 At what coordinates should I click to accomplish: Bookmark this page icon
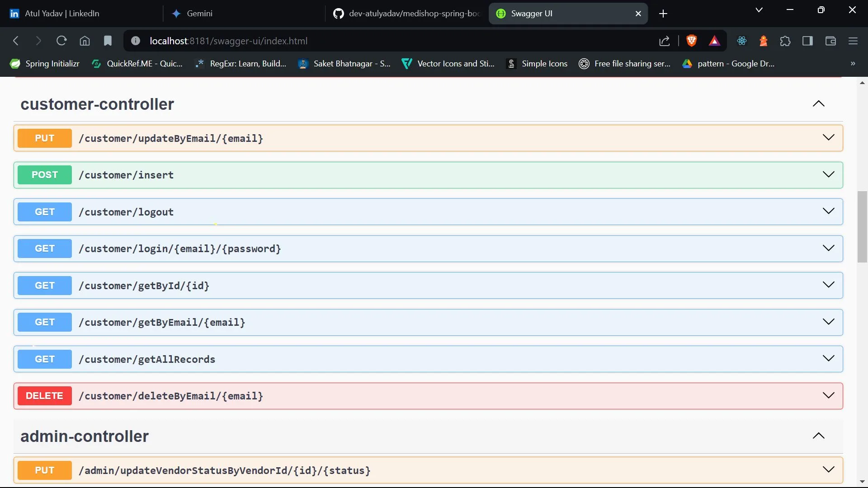click(x=108, y=41)
